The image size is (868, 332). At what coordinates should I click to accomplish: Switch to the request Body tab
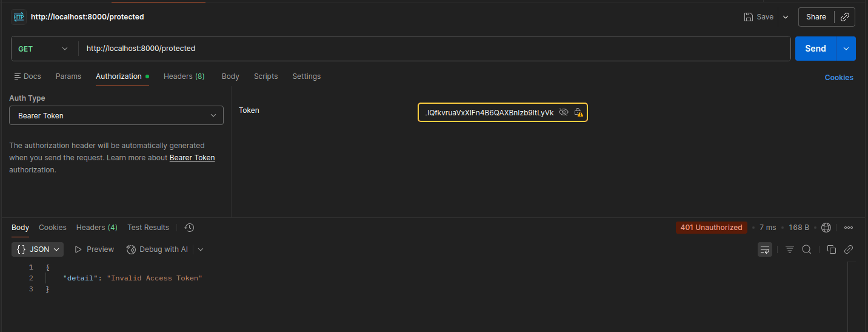(230, 76)
